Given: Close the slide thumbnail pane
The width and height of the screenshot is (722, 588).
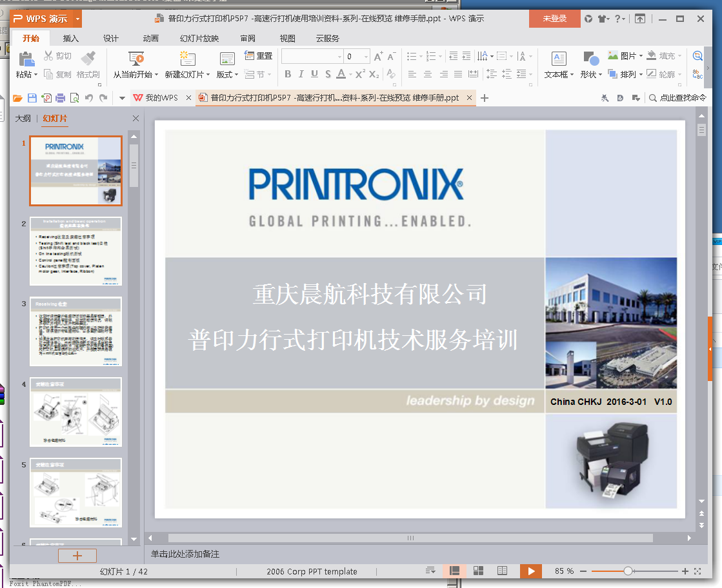Looking at the screenshot, I should click(x=136, y=118).
